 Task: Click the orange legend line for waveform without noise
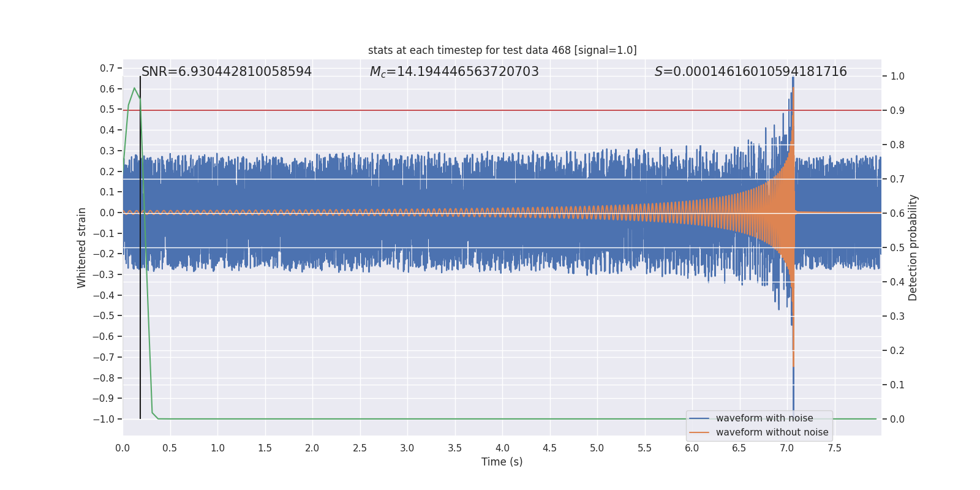pyautogui.click(x=699, y=432)
